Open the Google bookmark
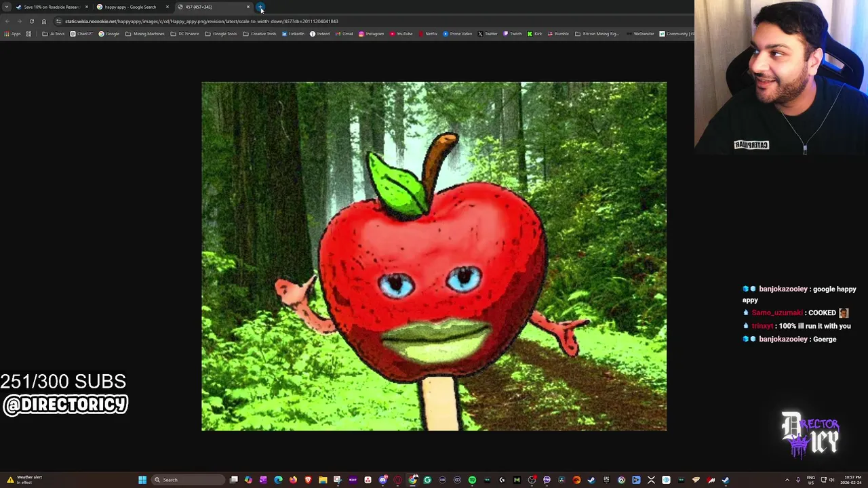Image resolution: width=868 pixels, height=488 pixels. [109, 34]
